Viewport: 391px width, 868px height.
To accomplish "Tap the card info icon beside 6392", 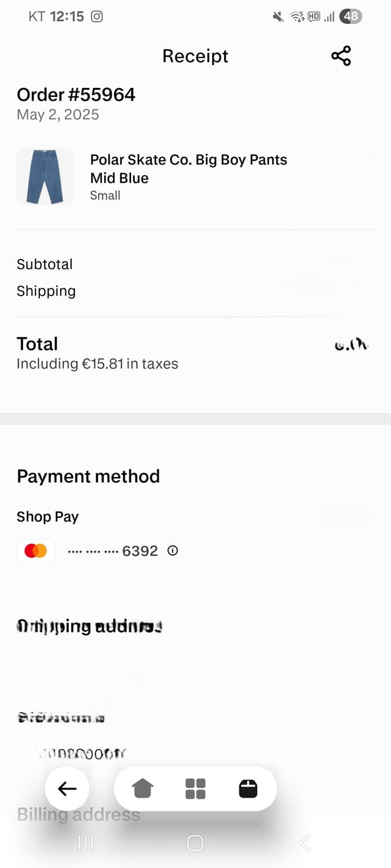I will (173, 551).
